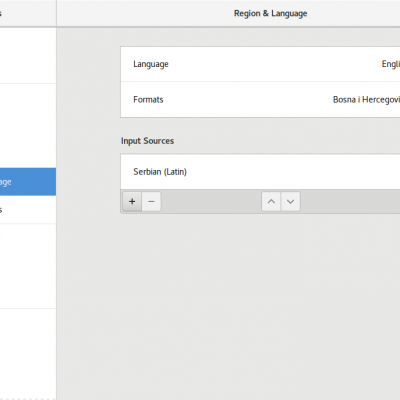Click the Bosna i Hercegovina formats value

[x=366, y=100]
